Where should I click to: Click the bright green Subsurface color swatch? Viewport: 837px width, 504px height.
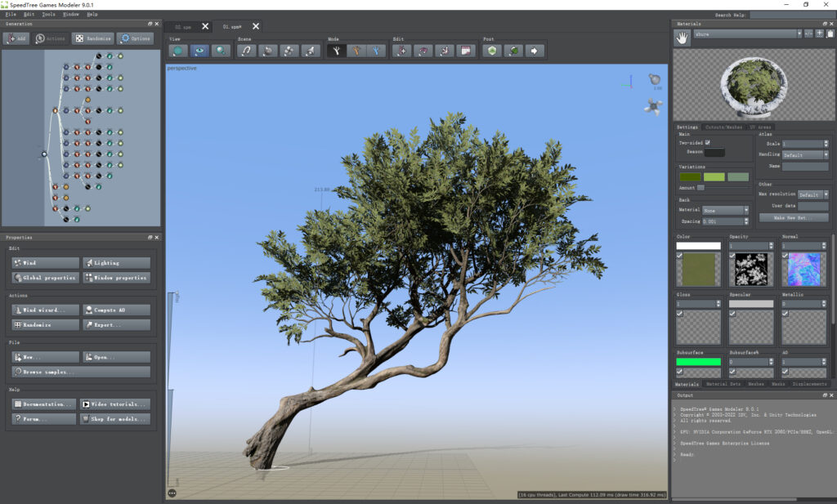point(698,362)
